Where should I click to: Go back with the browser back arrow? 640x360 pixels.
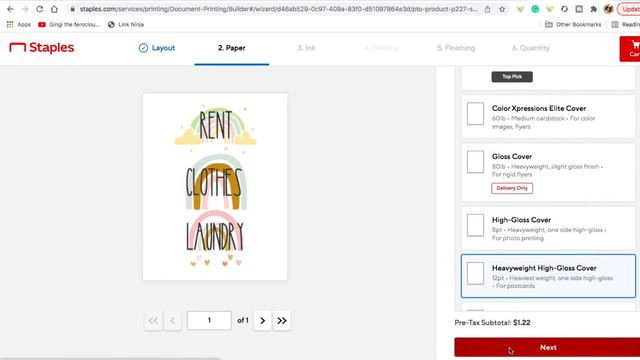[x=10, y=9]
